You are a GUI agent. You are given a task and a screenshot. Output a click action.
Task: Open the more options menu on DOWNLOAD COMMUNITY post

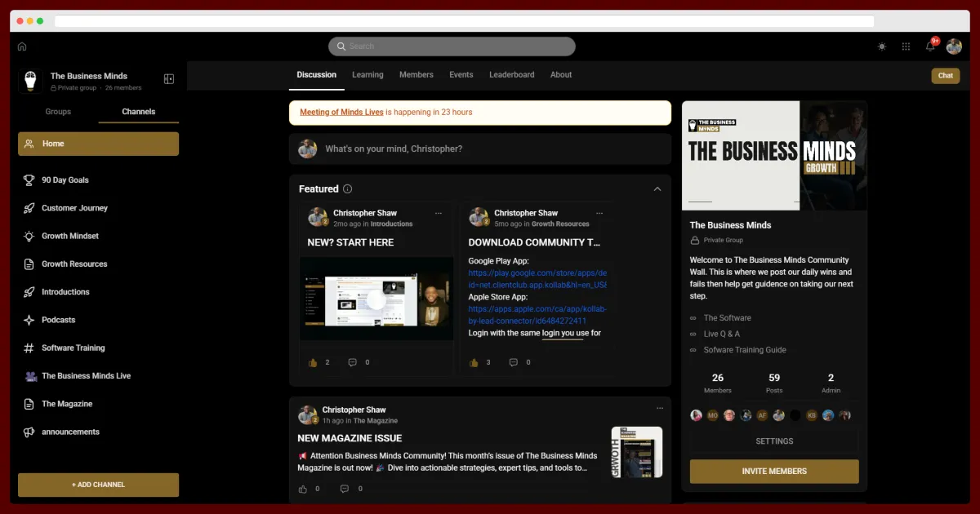pyautogui.click(x=600, y=214)
